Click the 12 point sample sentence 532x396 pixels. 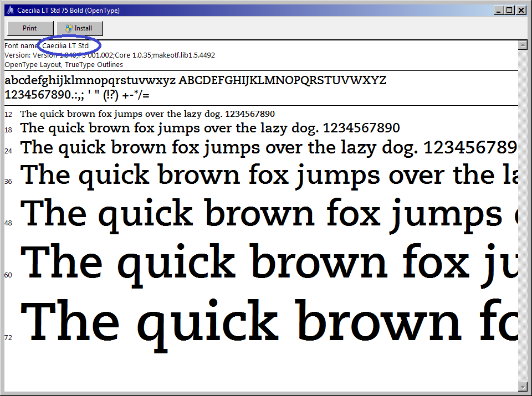147,114
